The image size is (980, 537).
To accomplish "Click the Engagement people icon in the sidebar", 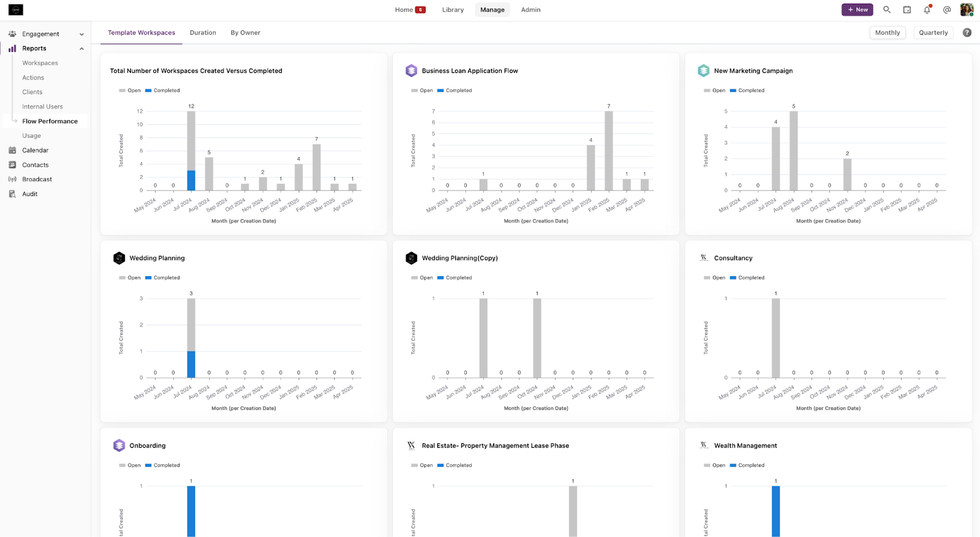I will tap(12, 34).
